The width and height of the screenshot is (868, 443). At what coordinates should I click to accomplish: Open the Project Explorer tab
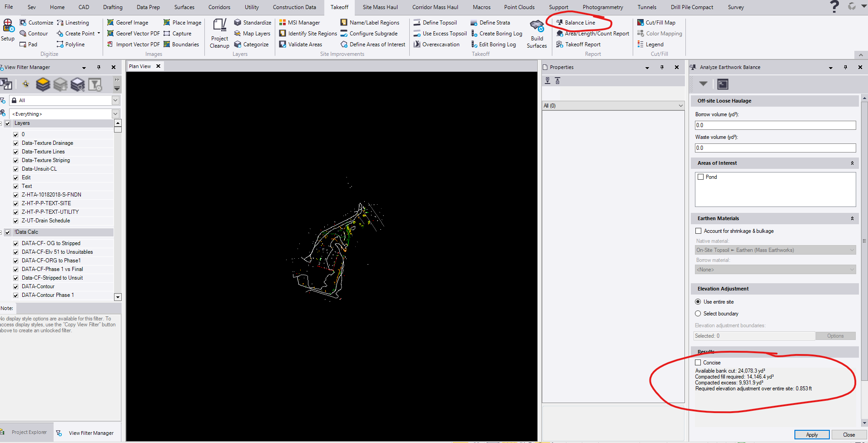[29, 432]
